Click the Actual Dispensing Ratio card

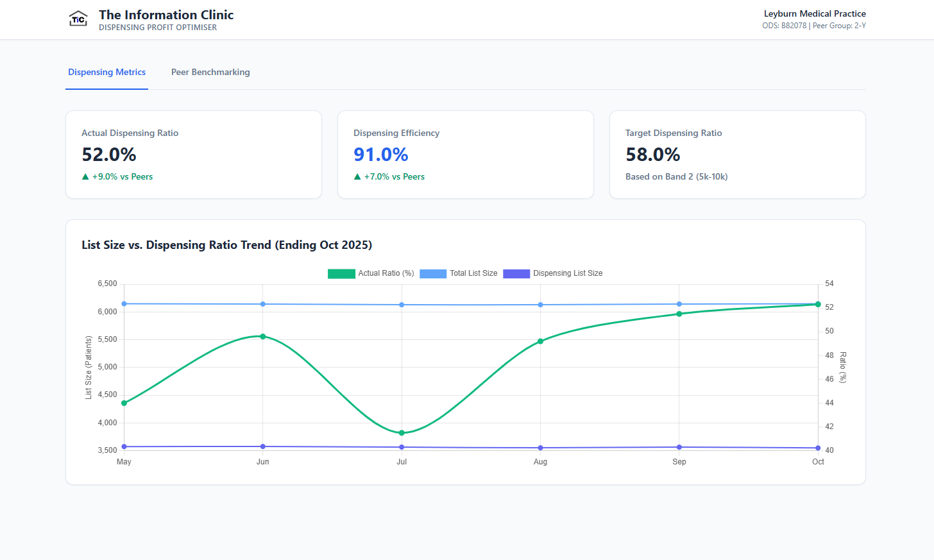(193, 154)
